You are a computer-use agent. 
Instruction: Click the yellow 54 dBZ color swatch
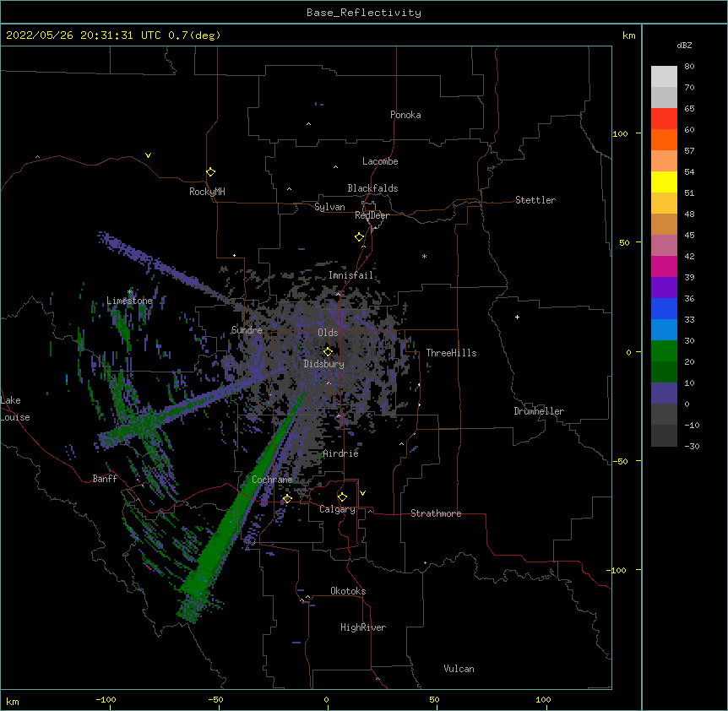664,182
